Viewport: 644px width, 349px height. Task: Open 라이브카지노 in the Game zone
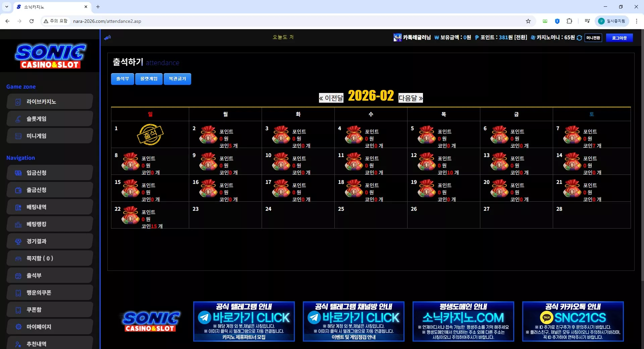(x=50, y=101)
